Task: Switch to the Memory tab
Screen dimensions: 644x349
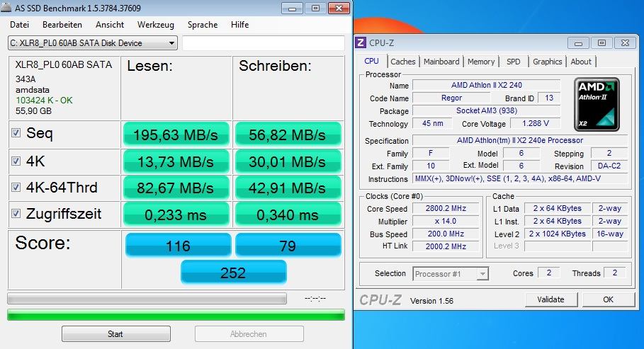Action: pos(481,62)
